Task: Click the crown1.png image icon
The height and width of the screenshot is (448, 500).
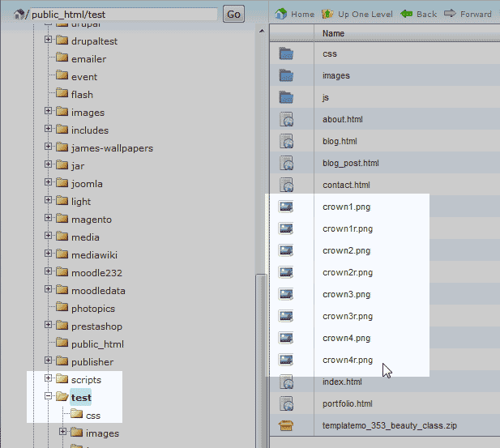Action: click(286, 207)
